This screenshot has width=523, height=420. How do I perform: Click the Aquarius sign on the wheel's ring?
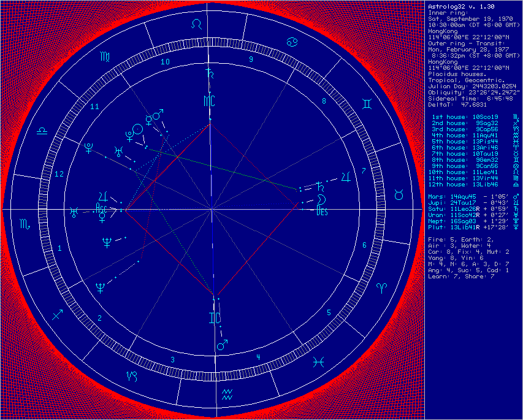click(x=227, y=393)
